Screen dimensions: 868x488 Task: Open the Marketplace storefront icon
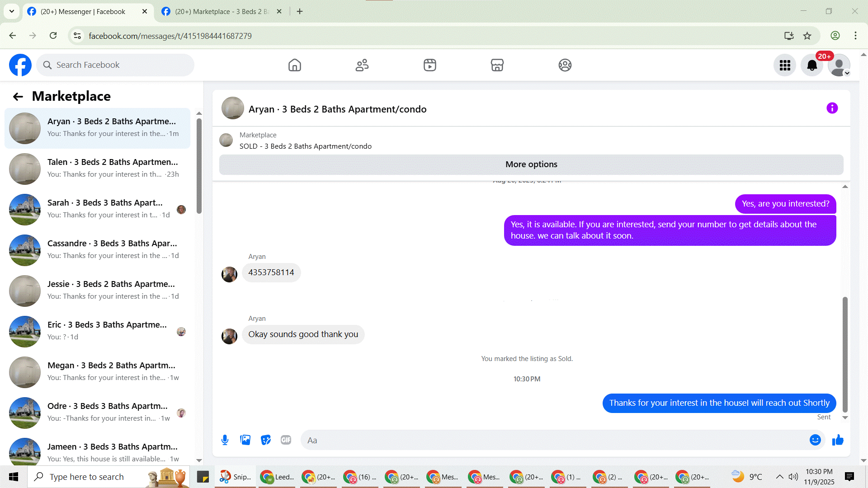[497, 65]
